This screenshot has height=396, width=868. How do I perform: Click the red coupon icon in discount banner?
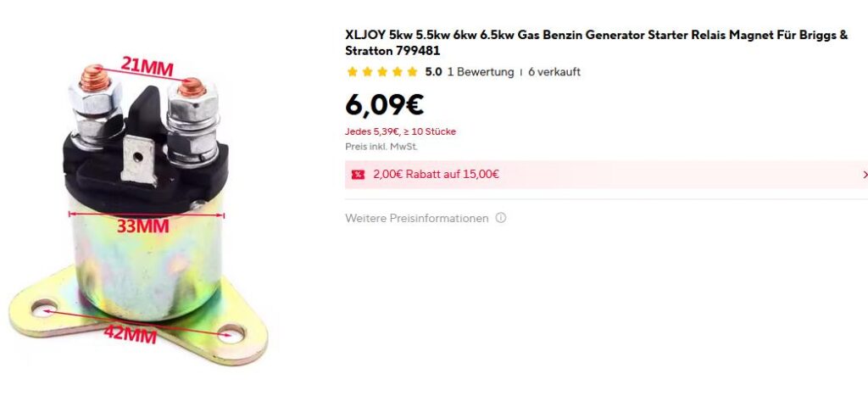point(358,175)
